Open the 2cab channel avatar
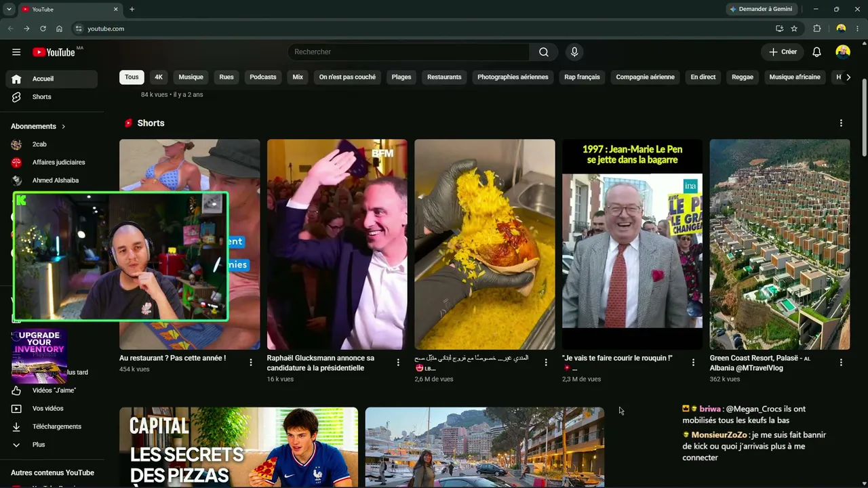This screenshot has width=868, height=488. point(16,144)
